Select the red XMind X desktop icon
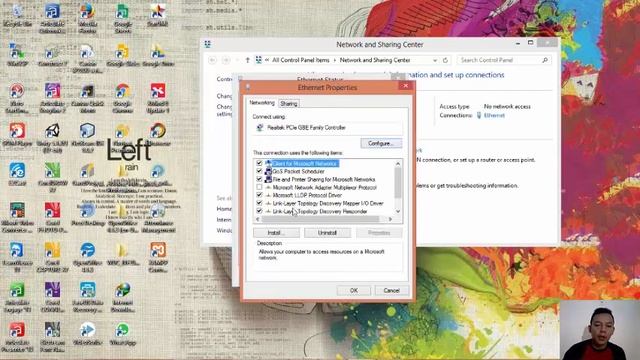640x360 pixels. [158, 92]
